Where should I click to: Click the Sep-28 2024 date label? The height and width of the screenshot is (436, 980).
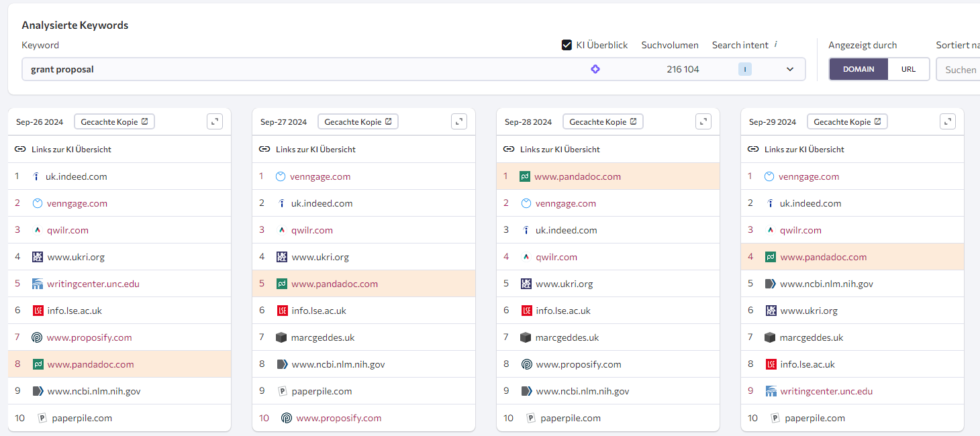coord(528,122)
